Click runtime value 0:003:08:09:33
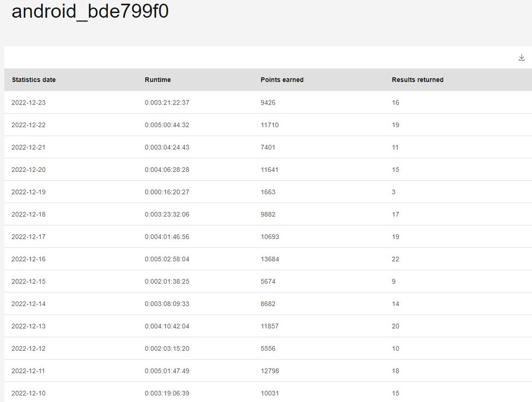The width and height of the screenshot is (532, 402). click(x=167, y=304)
